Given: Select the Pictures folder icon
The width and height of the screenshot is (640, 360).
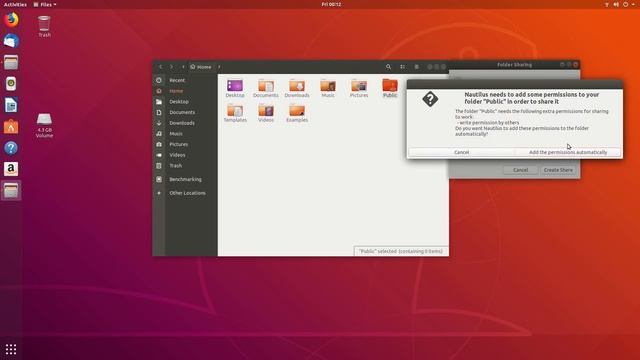Looking at the screenshot, I should 359,88.
